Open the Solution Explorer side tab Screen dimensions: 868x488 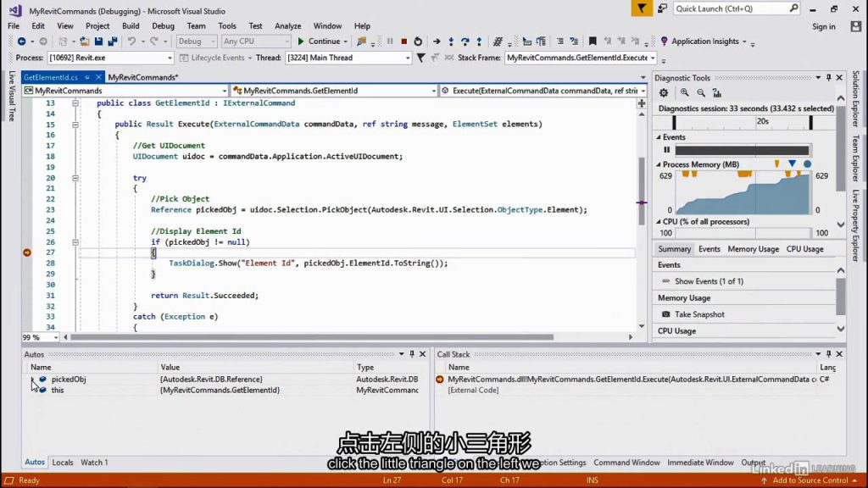[x=856, y=99]
